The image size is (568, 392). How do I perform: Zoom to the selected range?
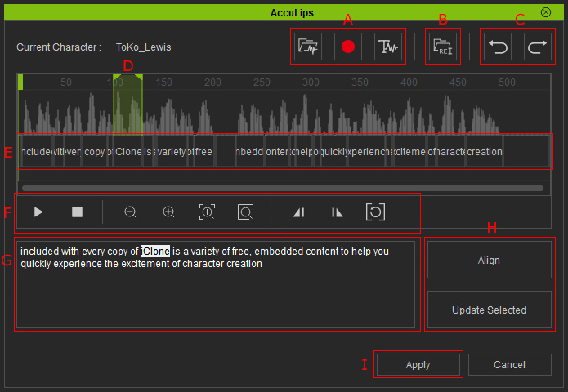tap(207, 212)
